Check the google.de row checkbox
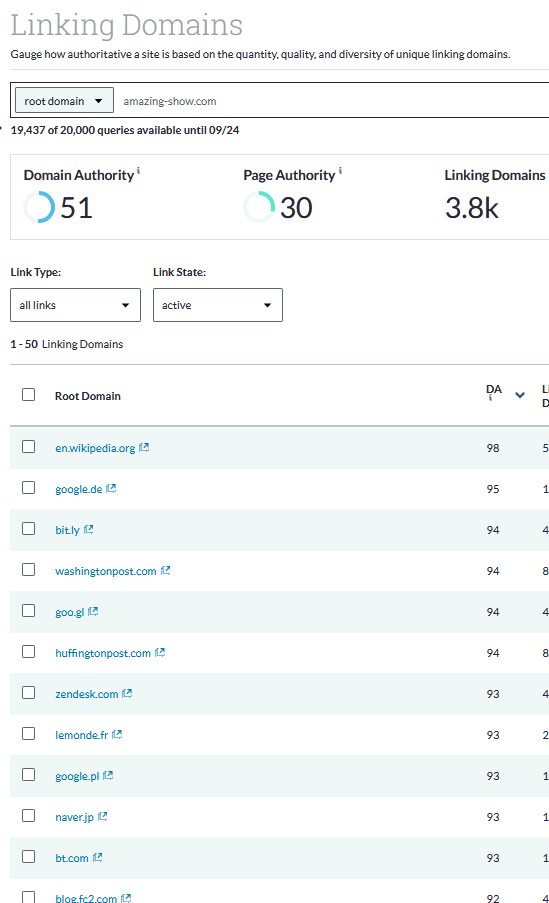Image resolution: width=549 pixels, height=903 pixels. coord(28,488)
